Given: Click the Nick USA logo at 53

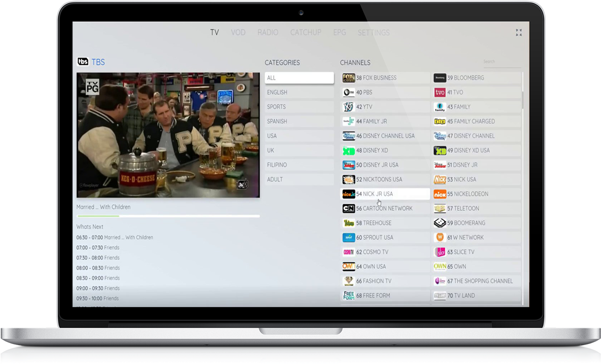Looking at the screenshot, I should [x=440, y=179].
